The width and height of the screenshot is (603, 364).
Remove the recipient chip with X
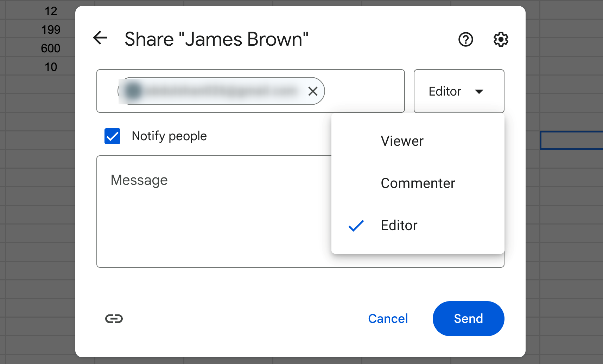[x=312, y=91]
